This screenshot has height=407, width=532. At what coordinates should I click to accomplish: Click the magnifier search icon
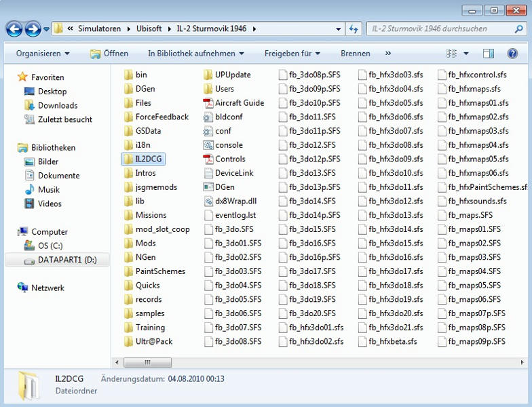(x=518, y=28)
